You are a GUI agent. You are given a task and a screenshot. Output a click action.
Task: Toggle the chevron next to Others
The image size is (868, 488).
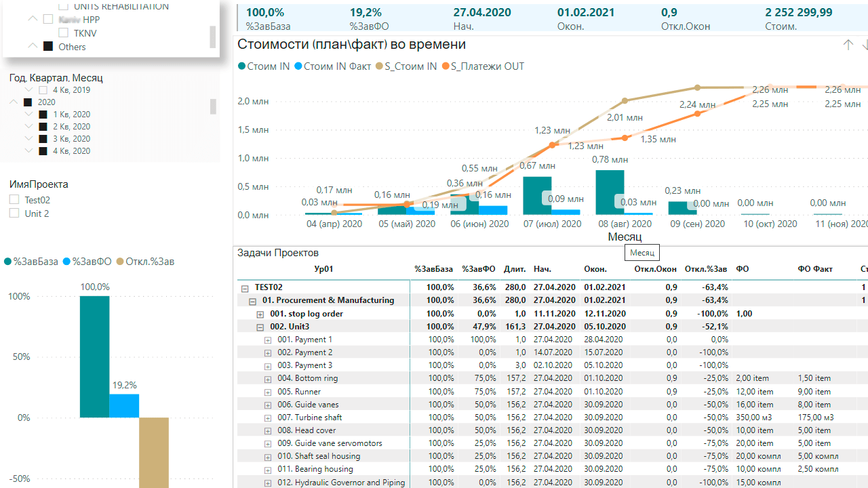click(x=33, y=47)
